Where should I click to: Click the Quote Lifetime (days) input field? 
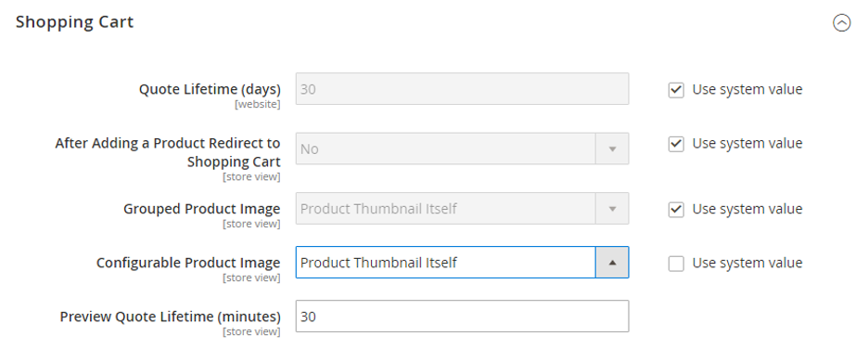click(462, 88)
